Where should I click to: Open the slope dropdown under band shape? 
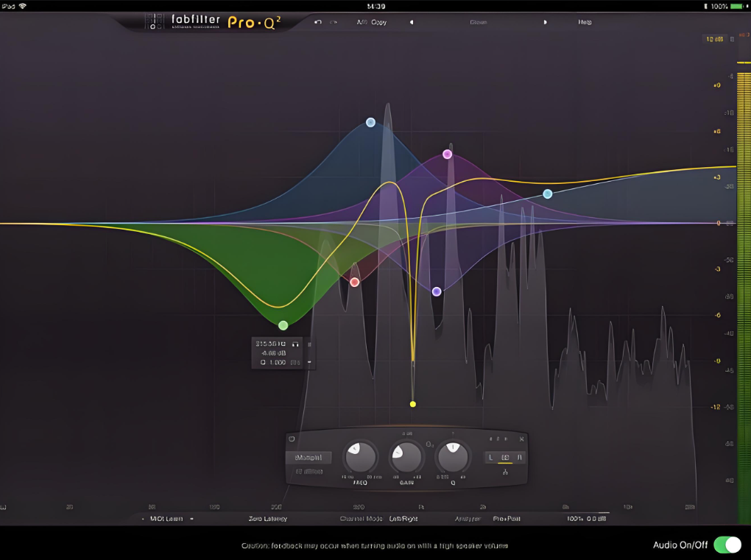(x=309, y=472)
